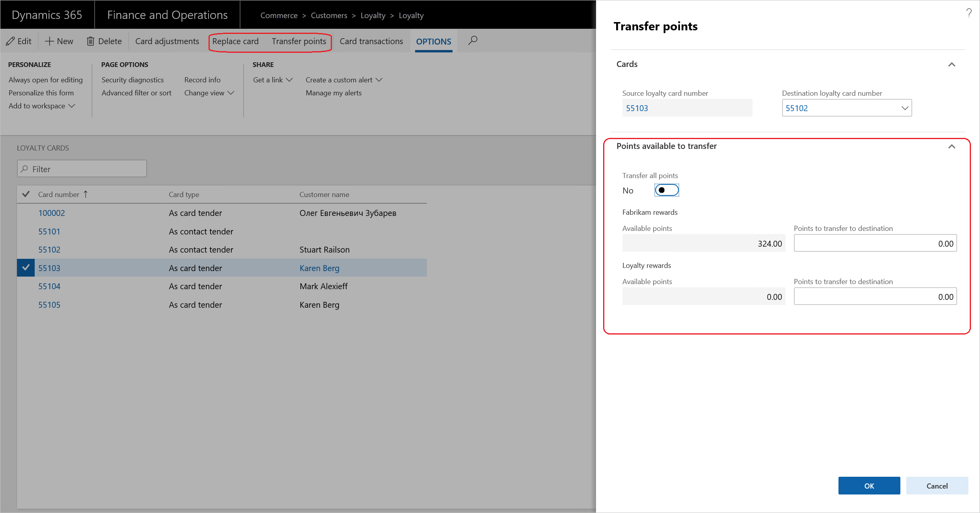Select the Transfer points menu item
980x513 pixels.
point(299,41)
